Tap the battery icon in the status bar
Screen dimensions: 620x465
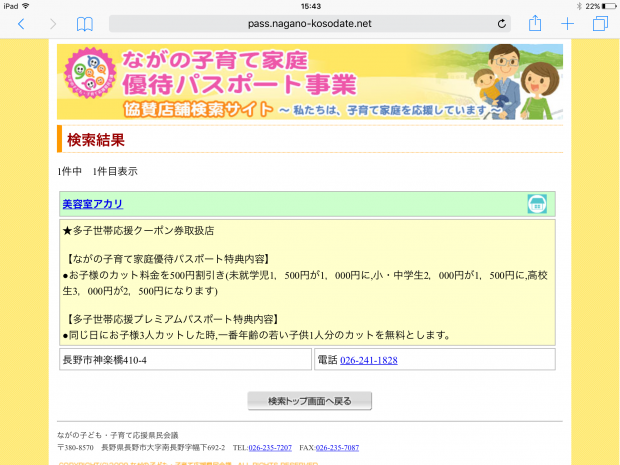(x=606, y=6)
